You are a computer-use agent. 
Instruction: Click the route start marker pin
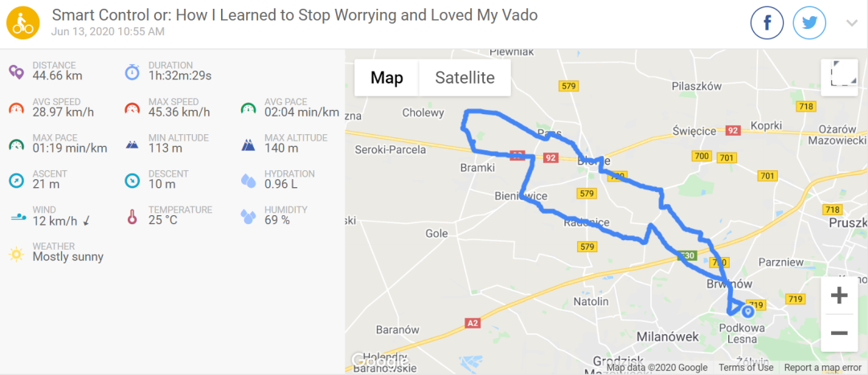748,312
